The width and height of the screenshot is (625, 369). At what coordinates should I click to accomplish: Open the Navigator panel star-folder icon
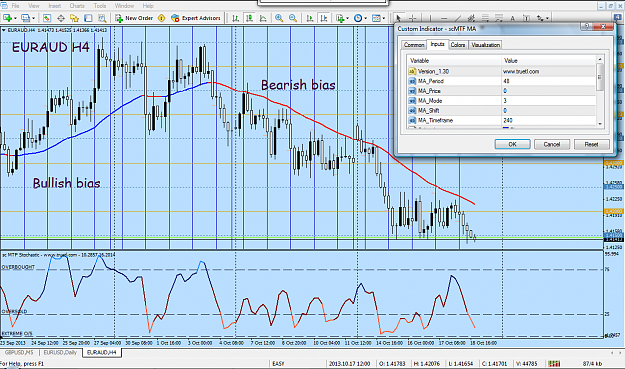[75, 18]
